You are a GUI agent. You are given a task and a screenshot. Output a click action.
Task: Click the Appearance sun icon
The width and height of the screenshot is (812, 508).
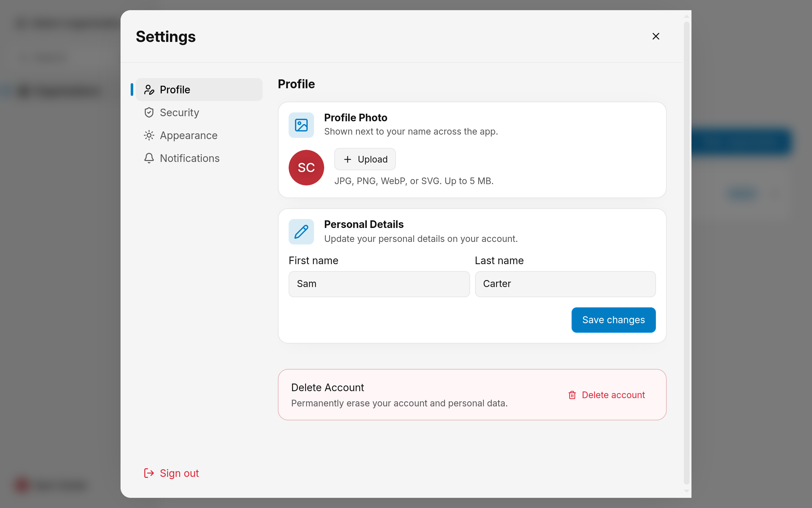click(149, 135)
